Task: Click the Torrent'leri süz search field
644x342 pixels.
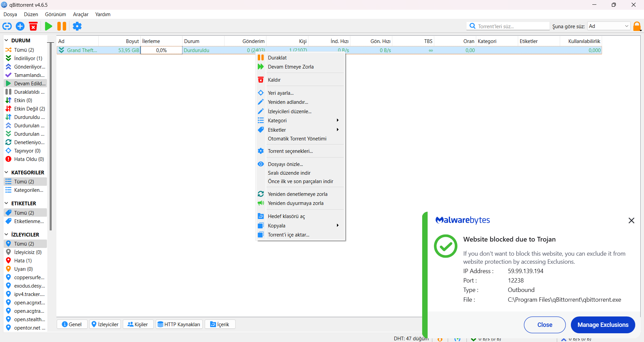Action: coord(508,26)
